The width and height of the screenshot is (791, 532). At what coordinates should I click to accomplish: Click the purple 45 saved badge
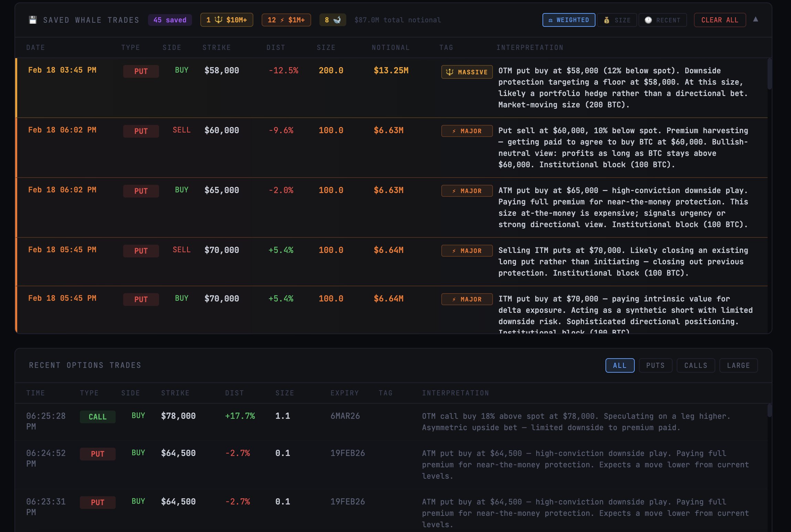point(170,20)
